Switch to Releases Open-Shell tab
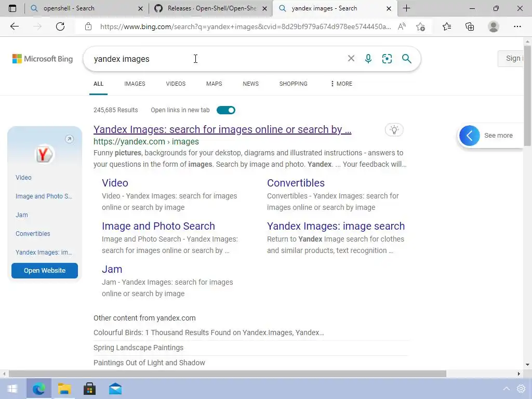The image size is (532, 399). [210, 8]
